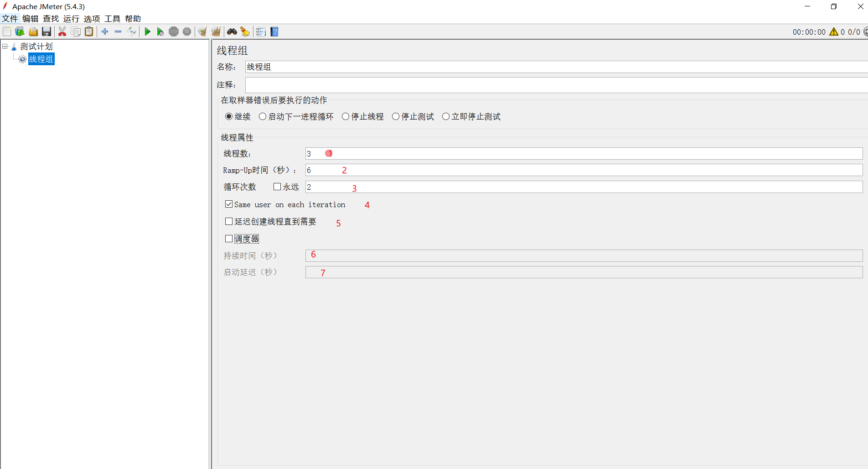868x469 pixels.
Task: Click the 循环次数 value field
Action: [x=584, y=187]
